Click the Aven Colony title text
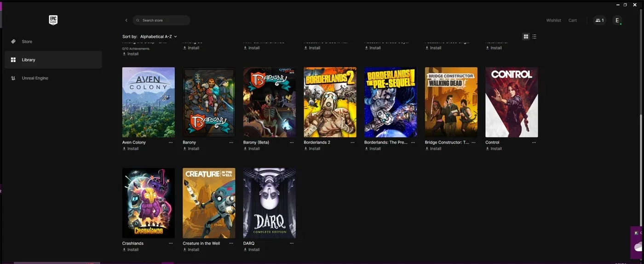 134,143
